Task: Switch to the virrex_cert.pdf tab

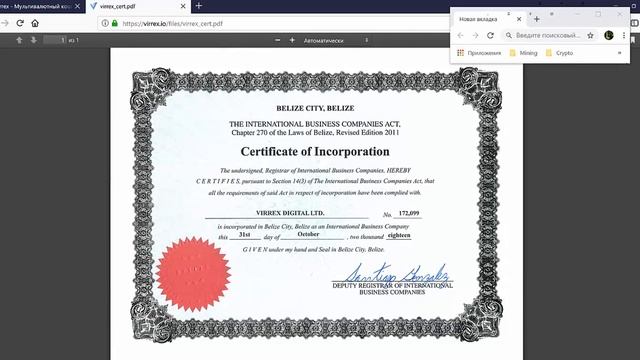Action: 138,6
